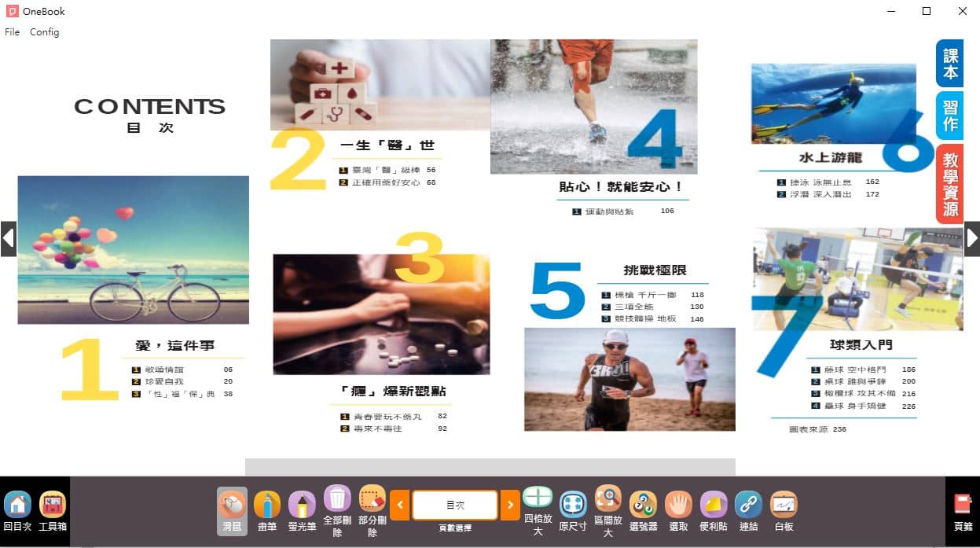Go back to table of contents (回目次)
The image size is (980, 548).
[17, 511]
